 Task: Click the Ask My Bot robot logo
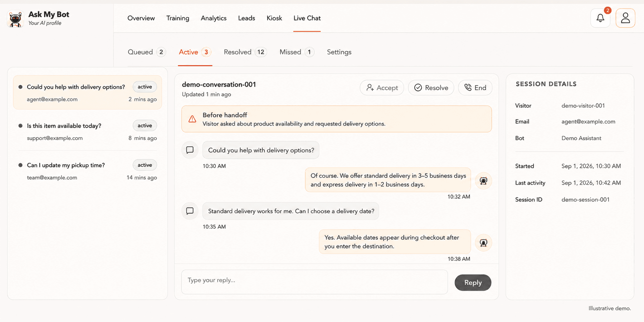click(15, 19)
